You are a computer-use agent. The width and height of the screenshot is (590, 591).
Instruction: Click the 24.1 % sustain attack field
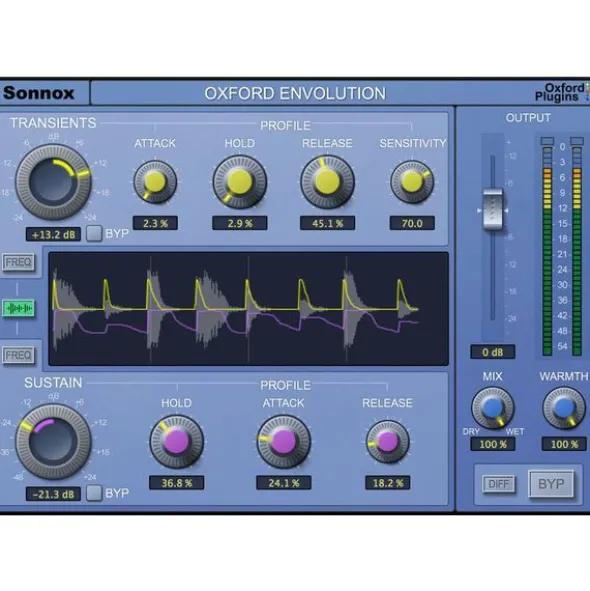(284, 483)
